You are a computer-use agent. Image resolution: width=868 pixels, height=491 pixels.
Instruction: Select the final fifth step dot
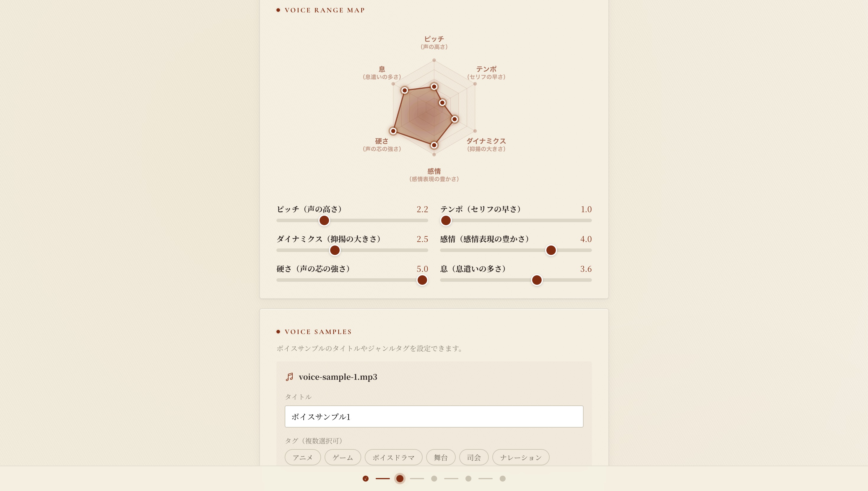click(x=502, y=479)
